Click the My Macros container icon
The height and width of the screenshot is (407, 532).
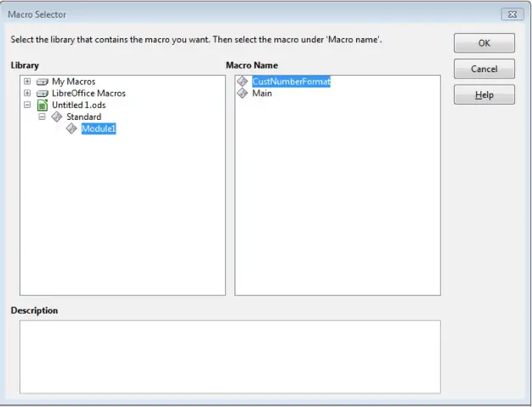(x=42, y=82)
